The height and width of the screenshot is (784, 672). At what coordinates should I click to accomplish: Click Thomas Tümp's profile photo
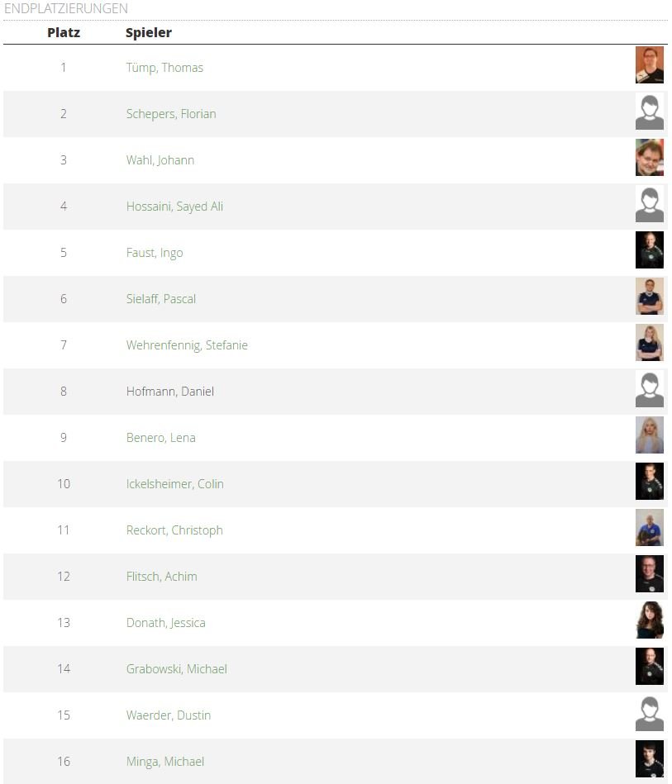point(649,65)
